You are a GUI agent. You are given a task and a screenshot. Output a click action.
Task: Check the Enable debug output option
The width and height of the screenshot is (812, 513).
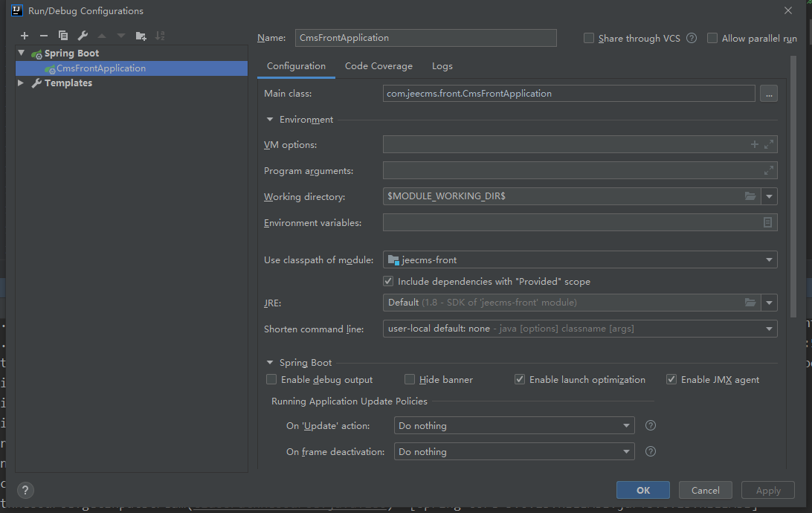pyautogui.click(x=271, y=380)
